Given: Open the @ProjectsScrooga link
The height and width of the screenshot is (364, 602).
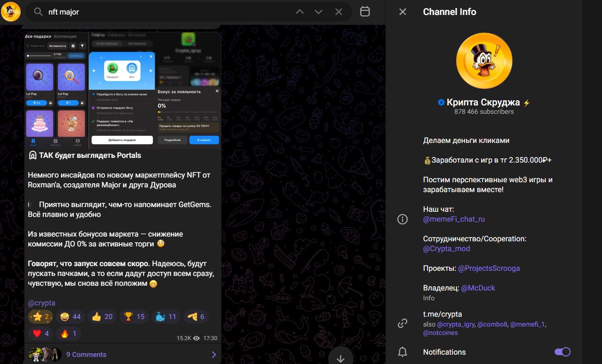Looking at the screenshot, I should pyautogui.click(x=489, y=268).
